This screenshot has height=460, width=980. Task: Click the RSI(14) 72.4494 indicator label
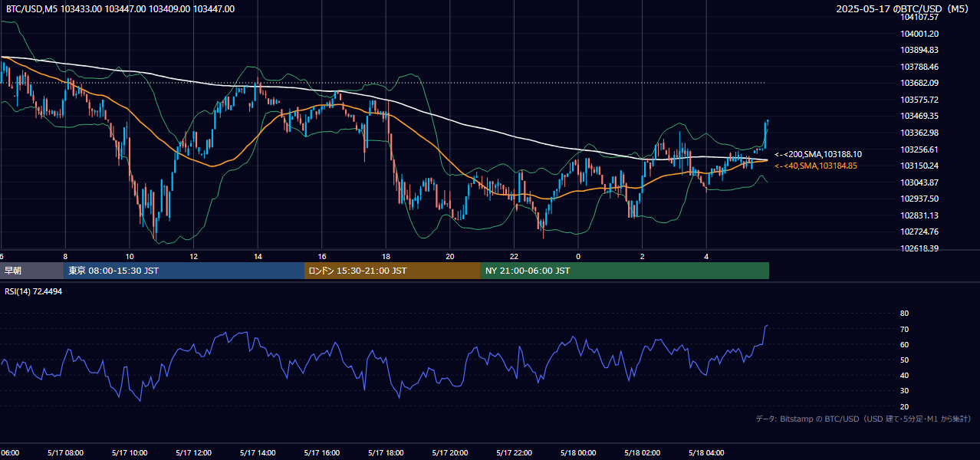coord(34,291)
